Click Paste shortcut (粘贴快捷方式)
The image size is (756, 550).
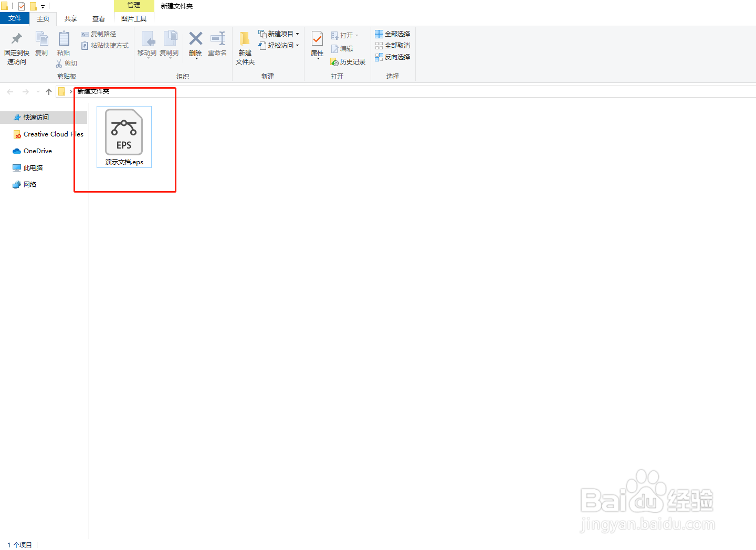(x=105, y=46)
